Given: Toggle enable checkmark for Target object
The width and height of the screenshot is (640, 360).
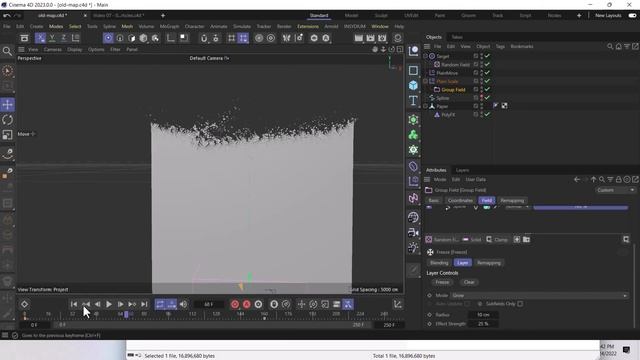Looking at the screenshot, I should (x=487, y=56).
